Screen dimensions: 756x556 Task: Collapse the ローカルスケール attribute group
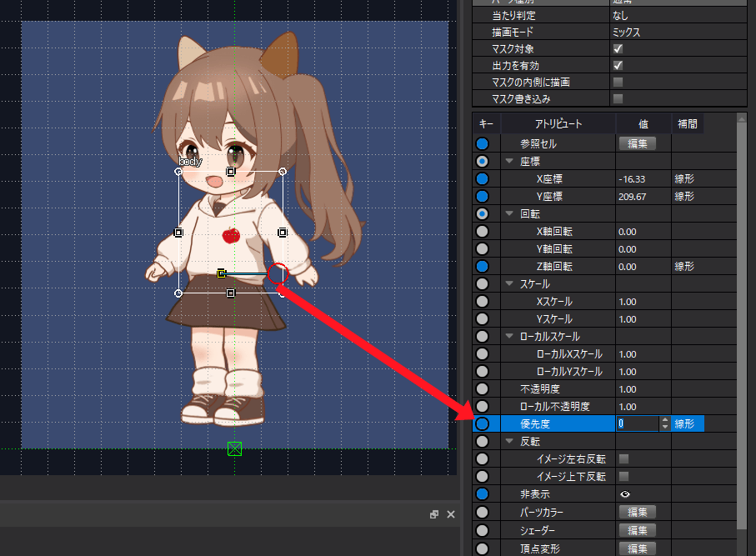[509, 336]
